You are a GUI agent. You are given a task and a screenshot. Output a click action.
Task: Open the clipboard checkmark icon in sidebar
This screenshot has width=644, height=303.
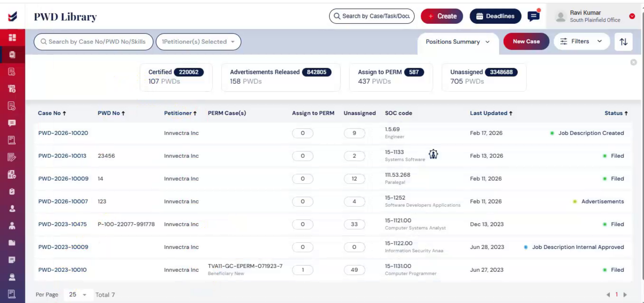tap(12, 192)
